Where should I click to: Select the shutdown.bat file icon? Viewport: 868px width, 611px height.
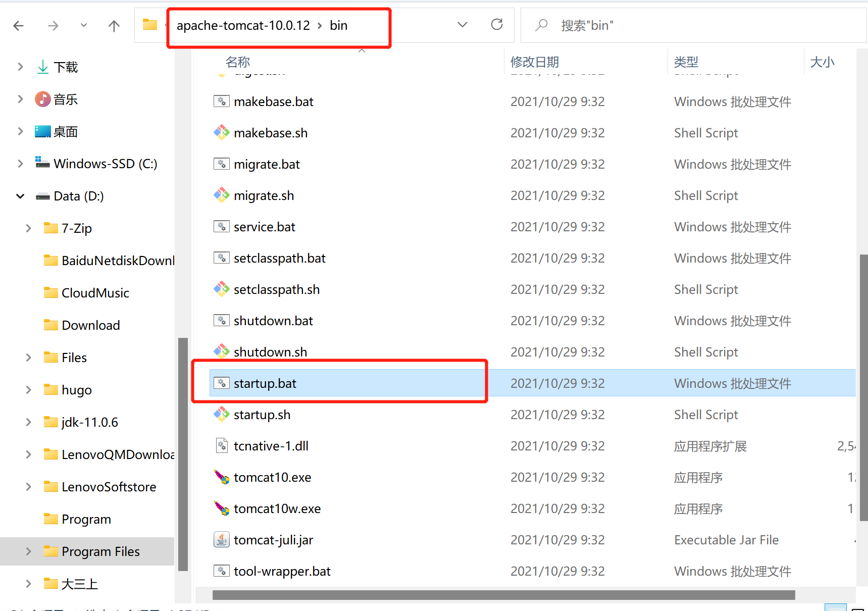click(222, 321)
